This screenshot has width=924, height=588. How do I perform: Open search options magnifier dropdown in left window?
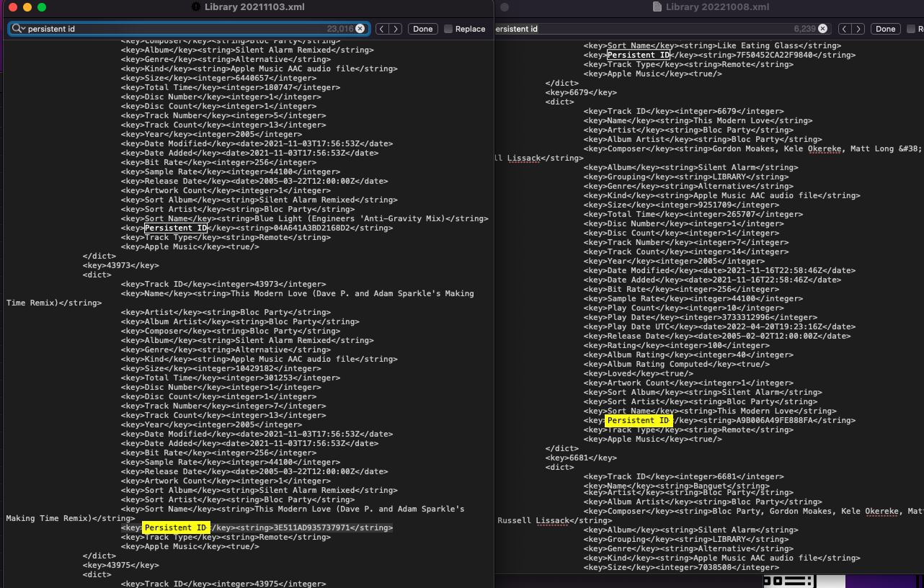pos(18,29)
